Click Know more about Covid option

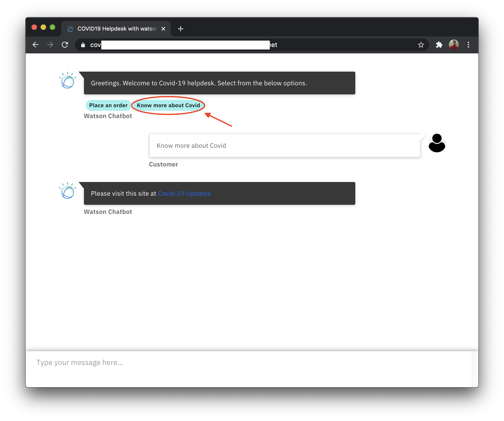(x=168, y=105)
